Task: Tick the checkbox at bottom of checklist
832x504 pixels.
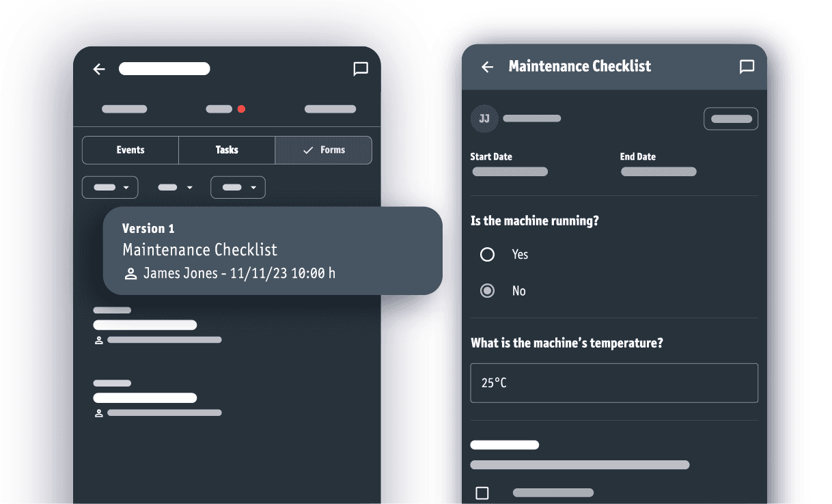Action: (482, 493)
